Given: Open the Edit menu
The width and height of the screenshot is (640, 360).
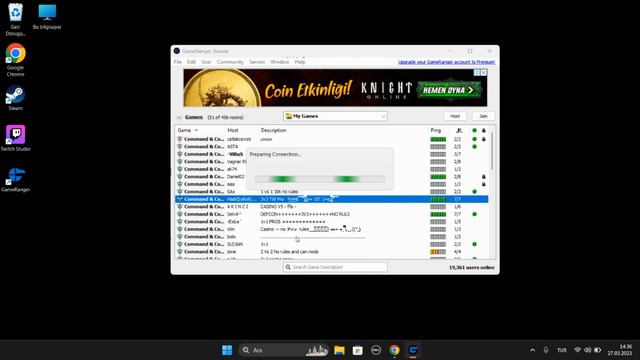Looking at the screenshot, I should [191, 62].
